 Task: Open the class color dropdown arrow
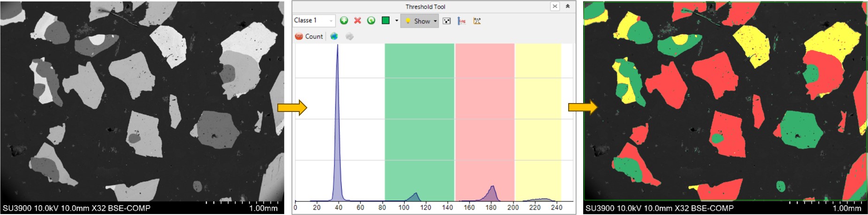click(396, 21)
